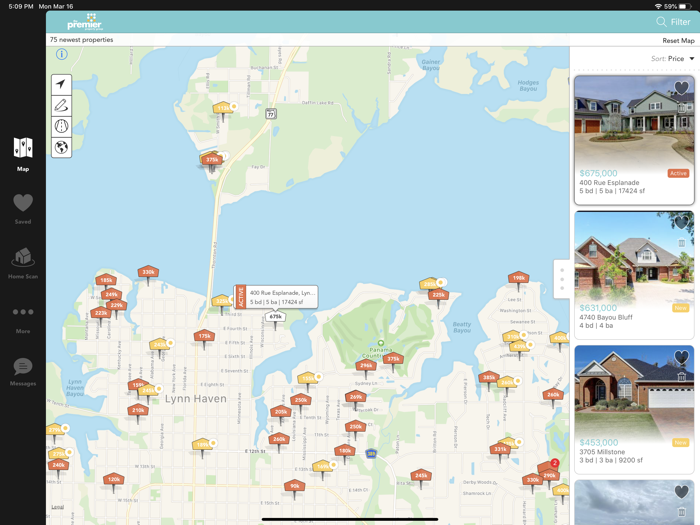Screen dimensions: 700x525
Task: Click the New badge on Bayou Bluff
Action: point(680,308)
